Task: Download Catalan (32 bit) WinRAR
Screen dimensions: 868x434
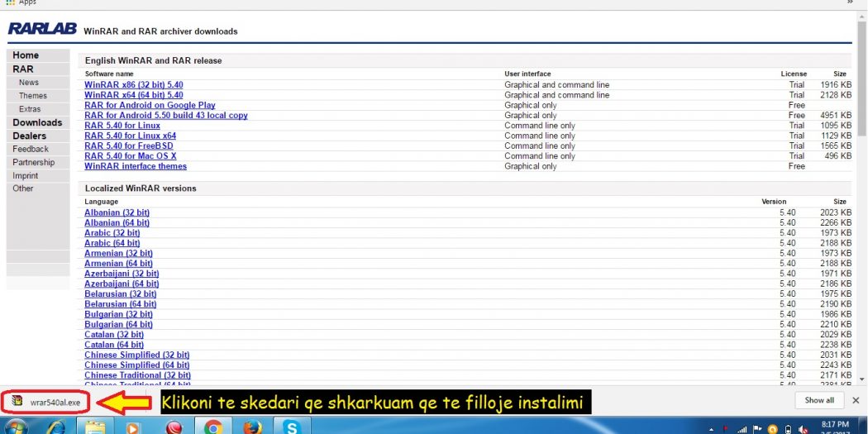Action: click(x=114, y=334)
